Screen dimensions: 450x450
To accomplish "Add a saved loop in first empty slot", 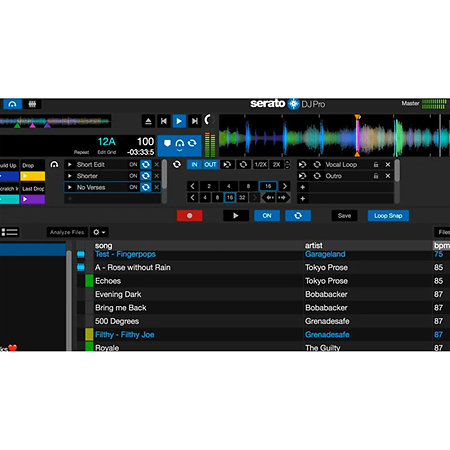I will tap(303, 187).
